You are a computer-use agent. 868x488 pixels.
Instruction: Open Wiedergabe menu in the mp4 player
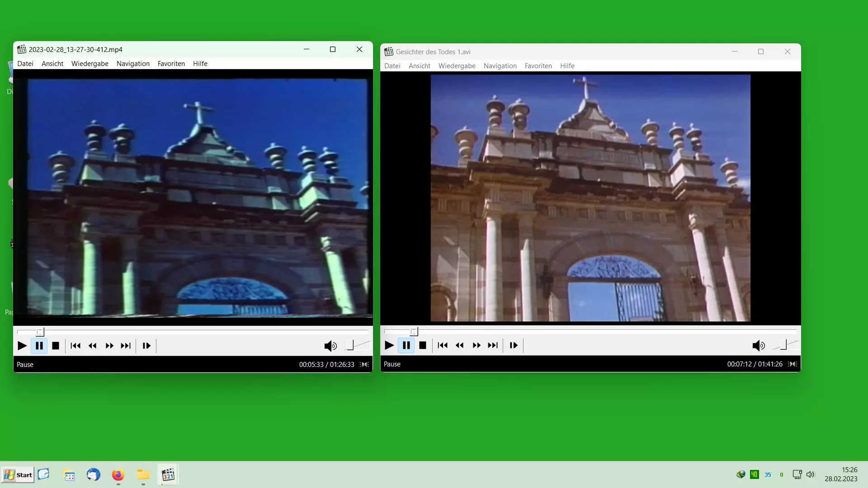(90, 64)
